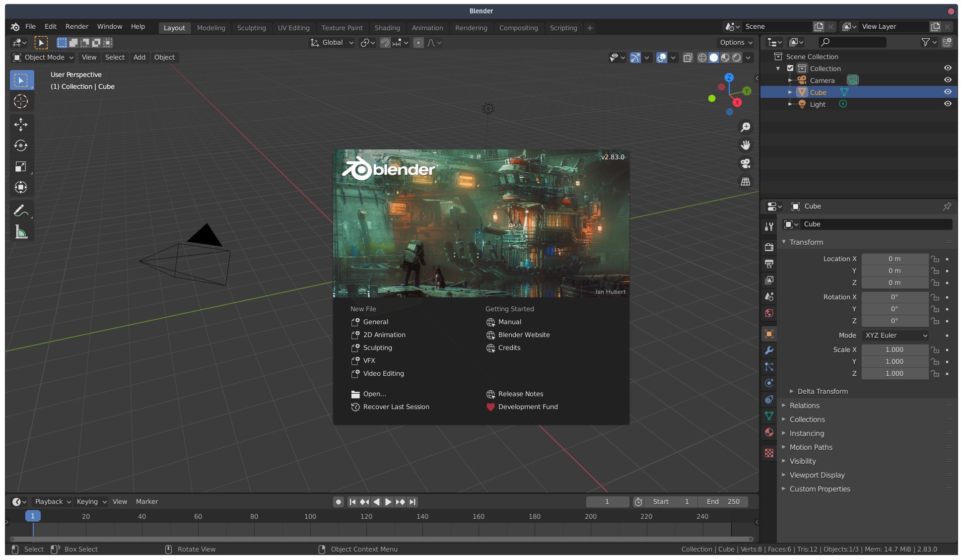The image size is (963, 560).
Task: Select the Annotate tool icon
Action: coord(19,211)
